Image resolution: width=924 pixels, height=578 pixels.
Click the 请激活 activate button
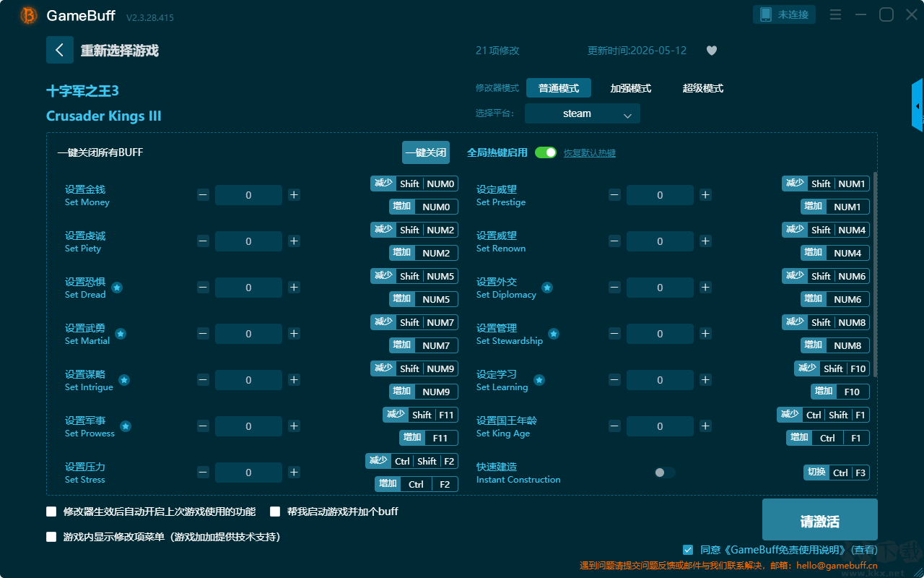pyautogui.click(x=820, y=521)
